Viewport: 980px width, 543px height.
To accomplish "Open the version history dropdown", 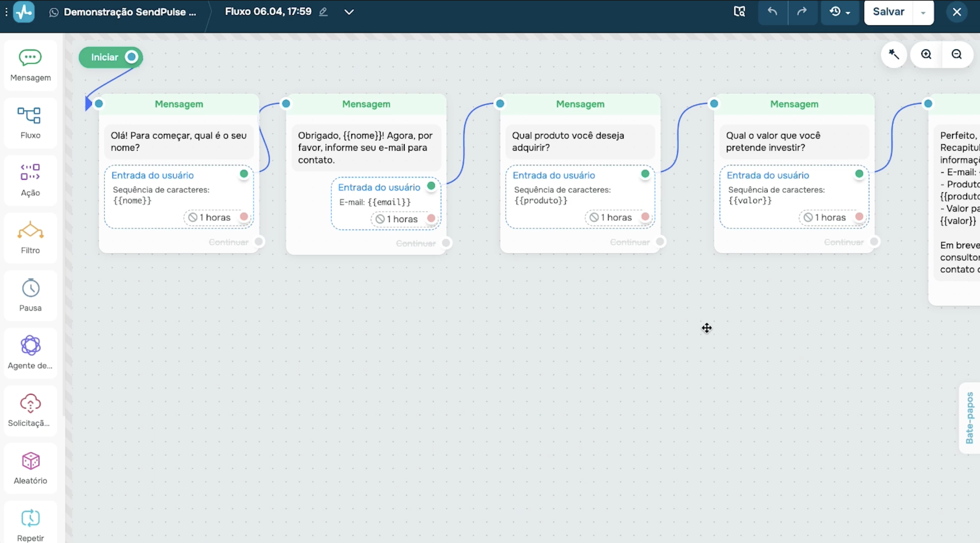I will click(x=839, y=12).
